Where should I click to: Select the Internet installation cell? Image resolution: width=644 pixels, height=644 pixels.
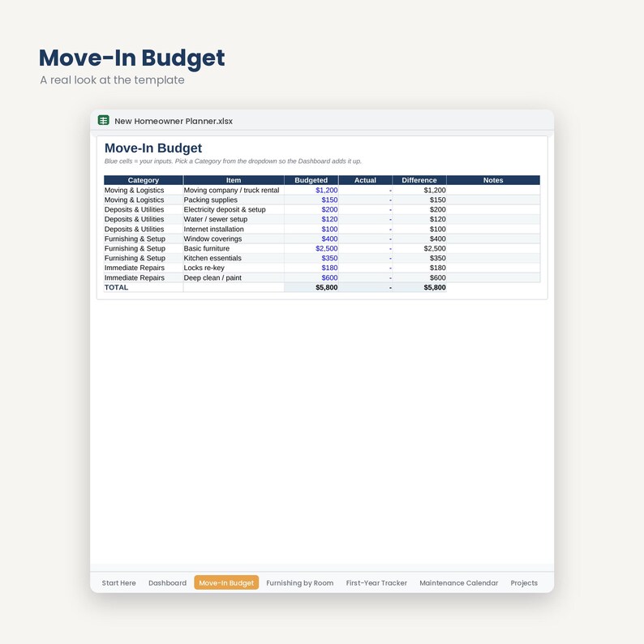(234, 230)
